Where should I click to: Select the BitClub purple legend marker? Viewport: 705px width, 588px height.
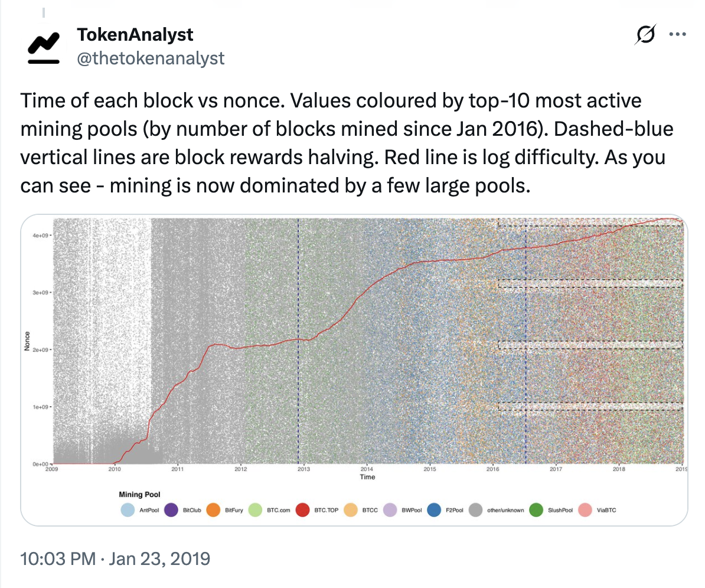point(172,510)
